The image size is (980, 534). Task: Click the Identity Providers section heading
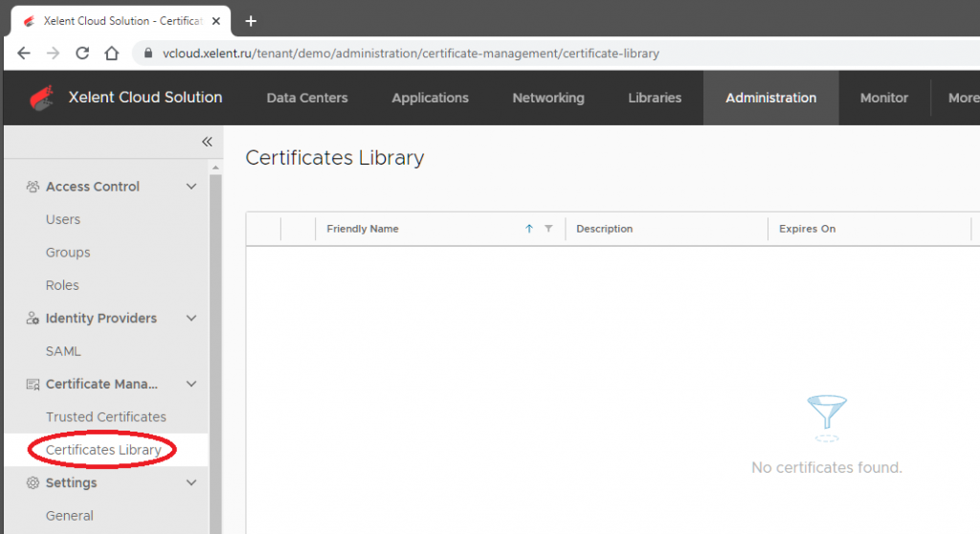(x=101, y=319)
